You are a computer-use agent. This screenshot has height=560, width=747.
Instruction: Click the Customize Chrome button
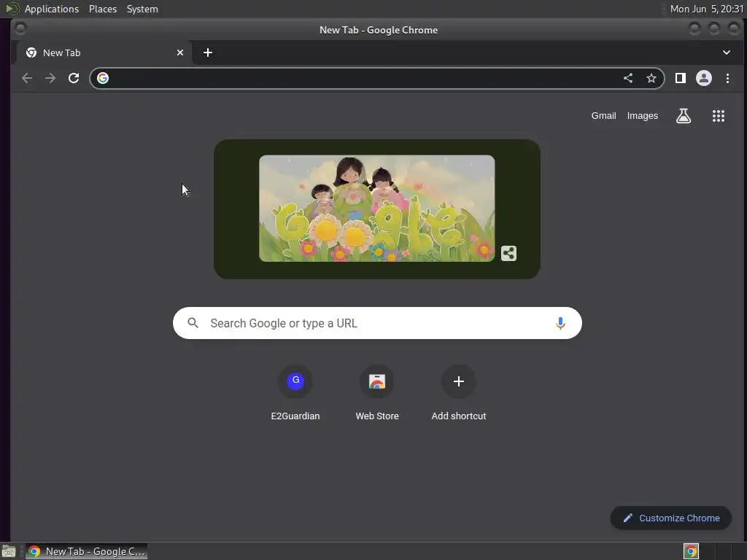[x=671, y=518]
